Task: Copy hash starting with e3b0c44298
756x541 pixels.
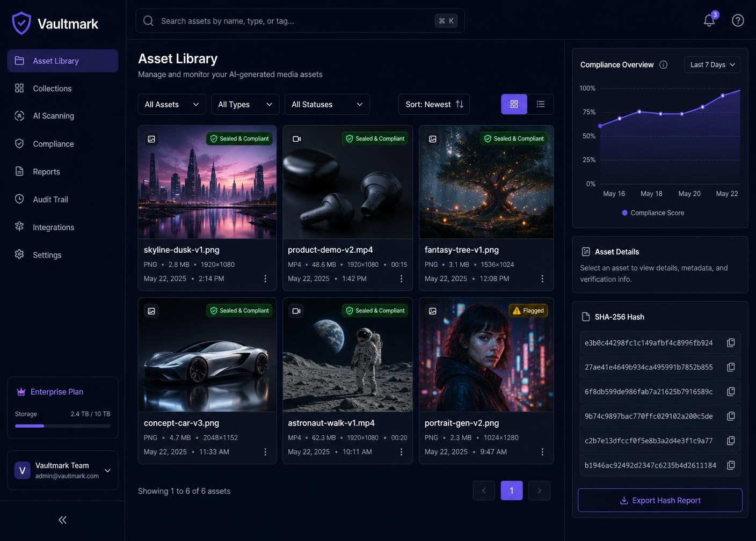Action: 731,343
